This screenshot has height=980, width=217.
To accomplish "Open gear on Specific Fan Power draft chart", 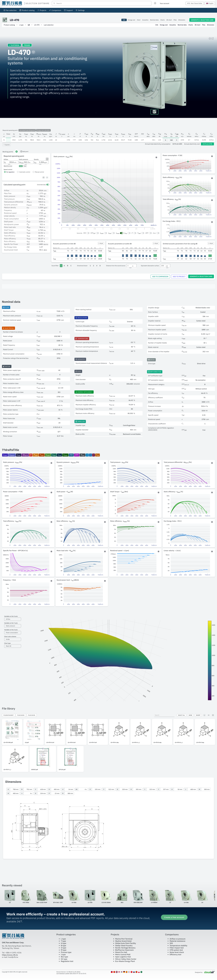I will point(51,551).
